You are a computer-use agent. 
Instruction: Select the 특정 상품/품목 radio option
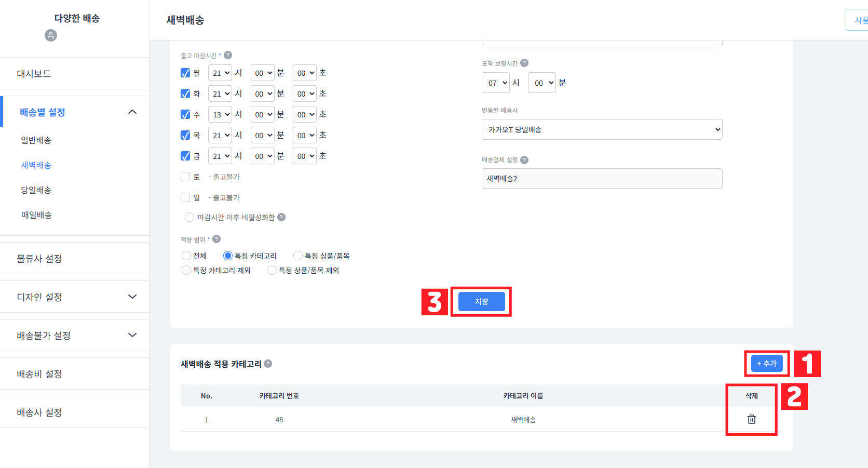(298, 256)
